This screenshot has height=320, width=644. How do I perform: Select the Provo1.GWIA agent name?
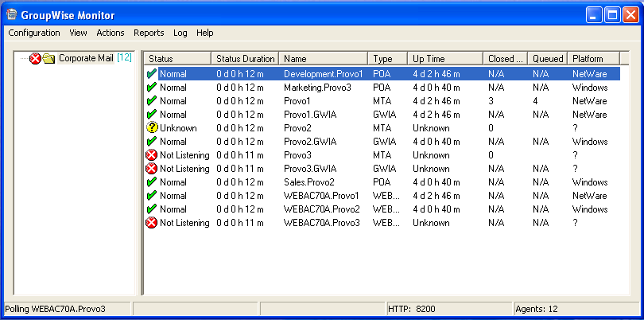(x=310, y=115)
